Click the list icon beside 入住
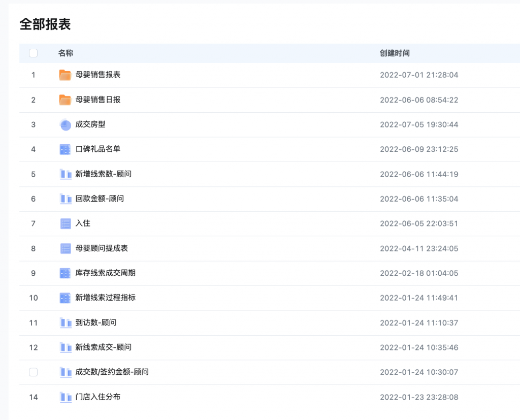 tap(65, 223)
